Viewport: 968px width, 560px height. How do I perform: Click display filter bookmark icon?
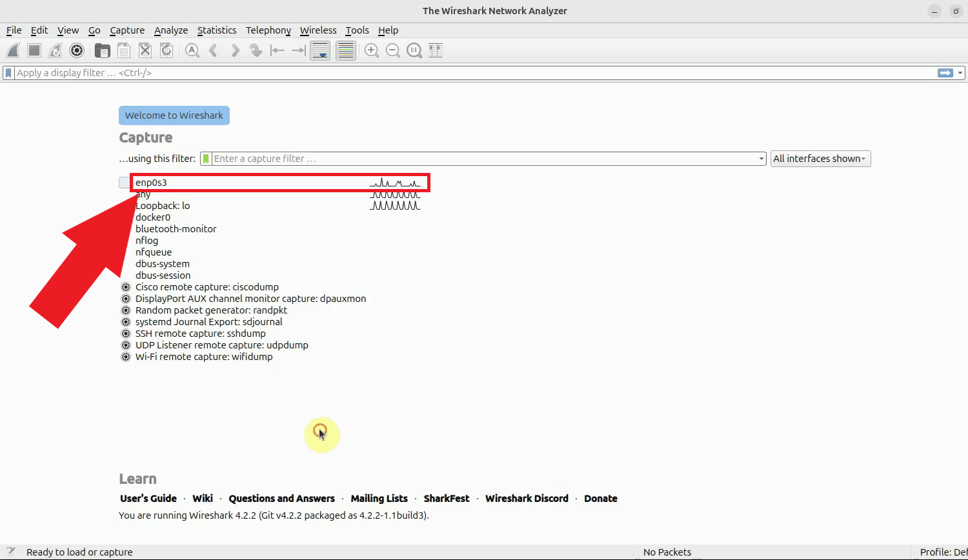coord(8,73)
